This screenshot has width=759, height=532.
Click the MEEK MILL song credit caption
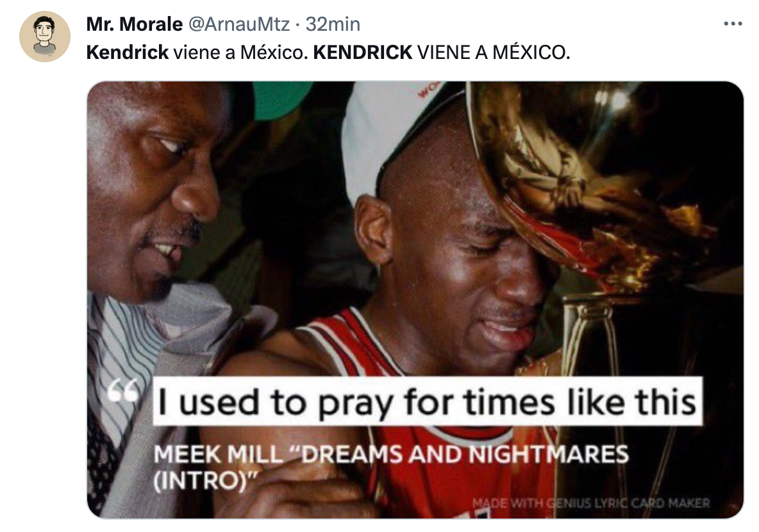click(391, 467)
